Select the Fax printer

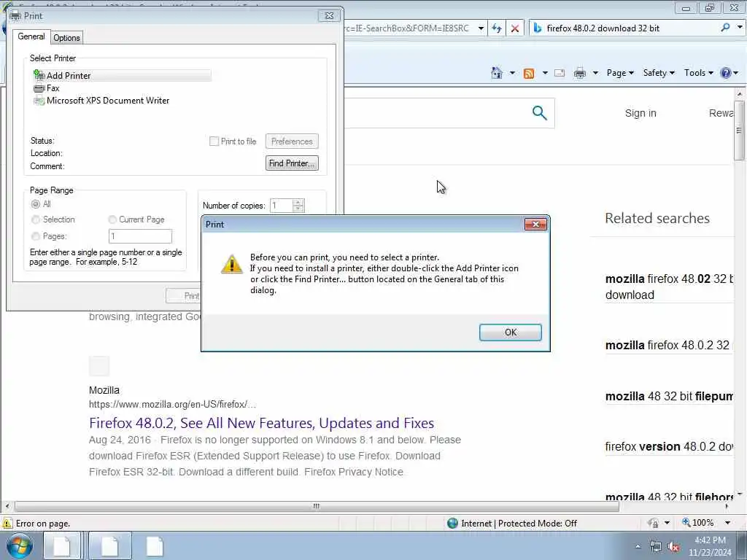click(46, 88)
